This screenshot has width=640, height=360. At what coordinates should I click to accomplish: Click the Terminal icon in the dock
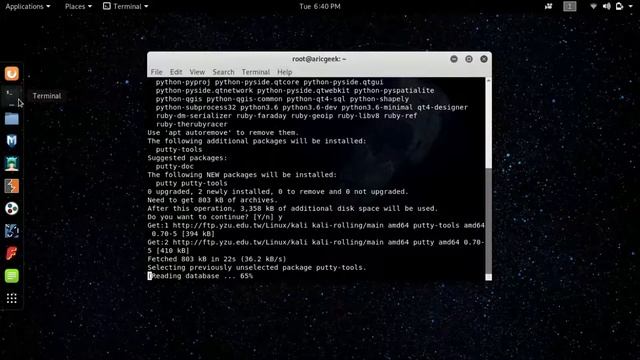10,96
